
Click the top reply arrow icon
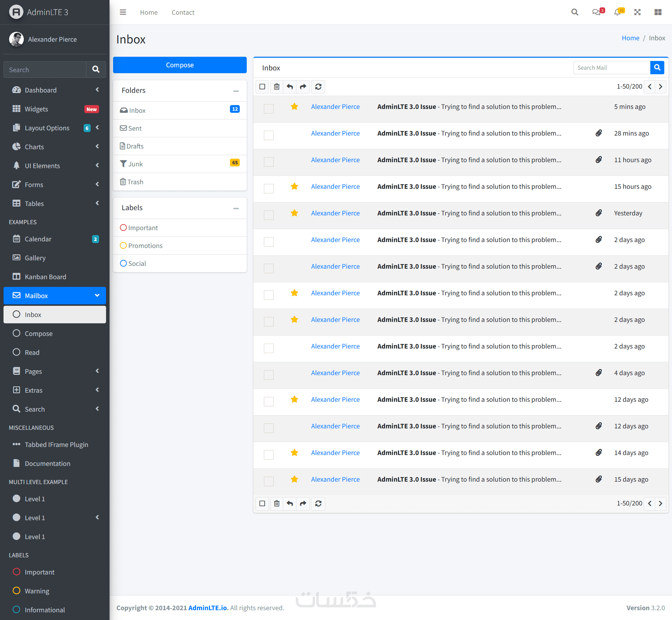[290, 87]
